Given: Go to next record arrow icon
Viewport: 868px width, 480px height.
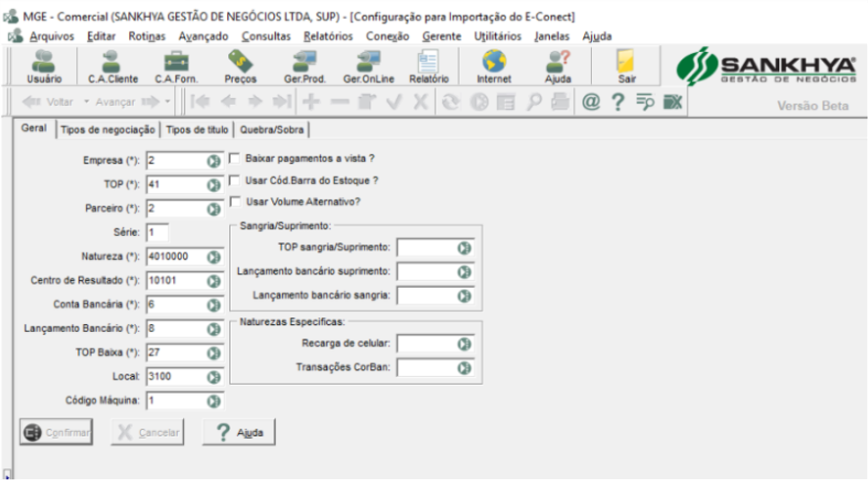Looking at the screenshot, I should pyautogui.click(x=255, y=102).
